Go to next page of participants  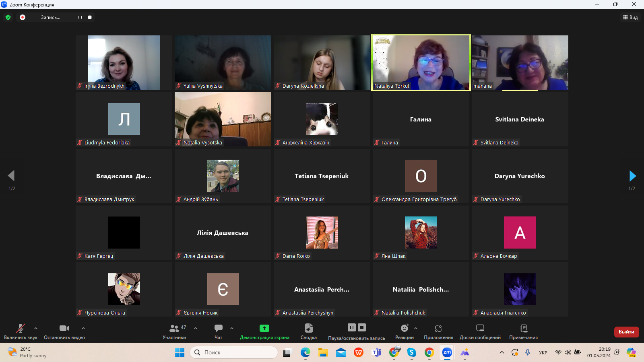tap(632, 176)
